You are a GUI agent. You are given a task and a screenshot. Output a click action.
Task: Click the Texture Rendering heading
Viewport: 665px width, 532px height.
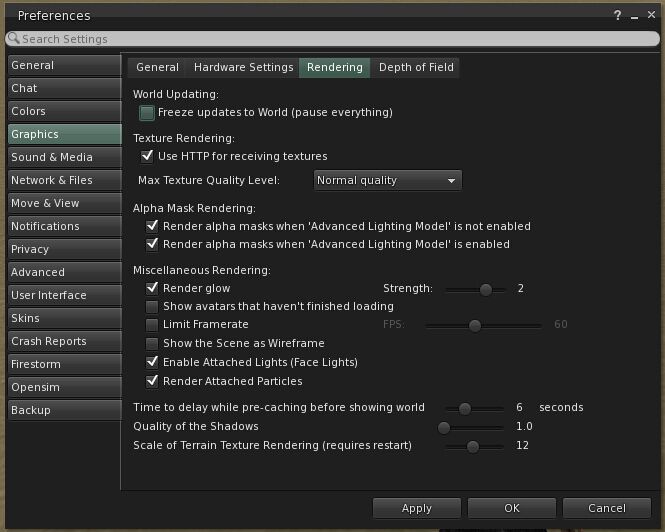[x=184, y=138]
